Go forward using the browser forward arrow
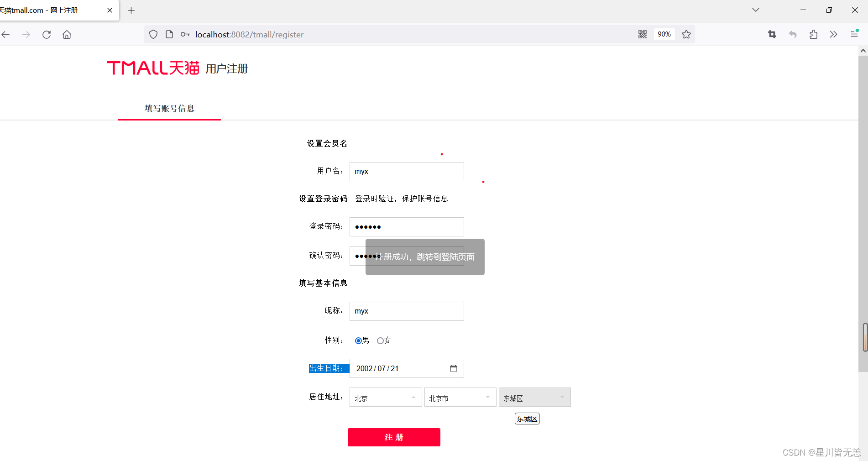The image size is (868, 461). point(26,35)
